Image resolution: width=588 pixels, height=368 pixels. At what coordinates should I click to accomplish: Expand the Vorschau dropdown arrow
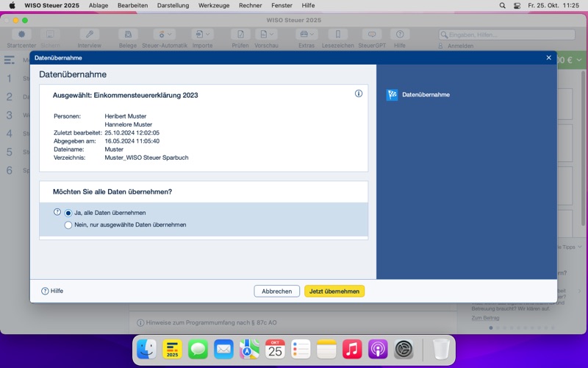pos(272,35)
